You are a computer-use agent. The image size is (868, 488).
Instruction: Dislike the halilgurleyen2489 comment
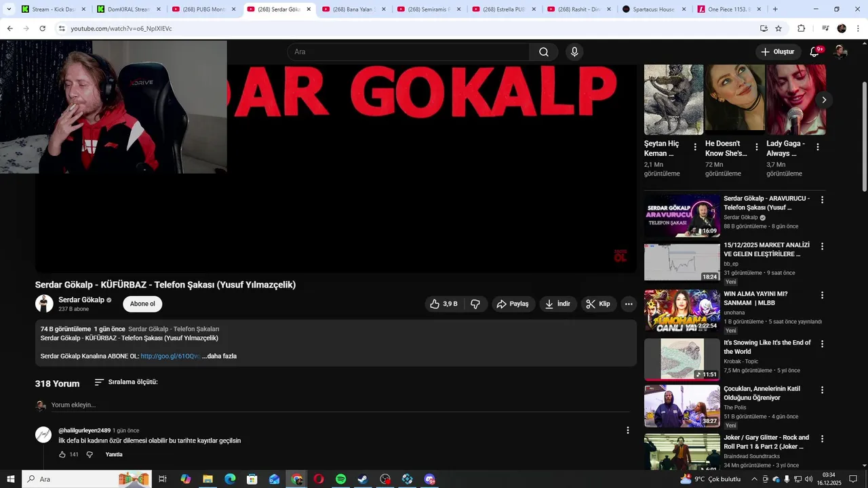tap(90, 455)
